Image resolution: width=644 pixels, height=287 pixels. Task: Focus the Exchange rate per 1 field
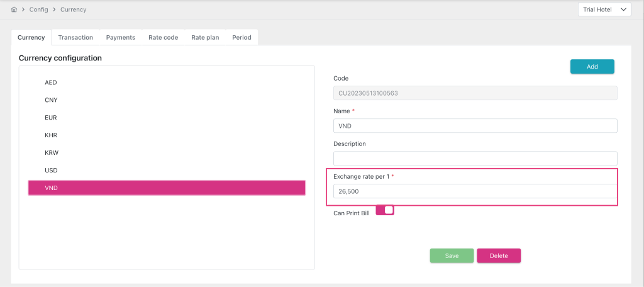click(x=475, y=191)
